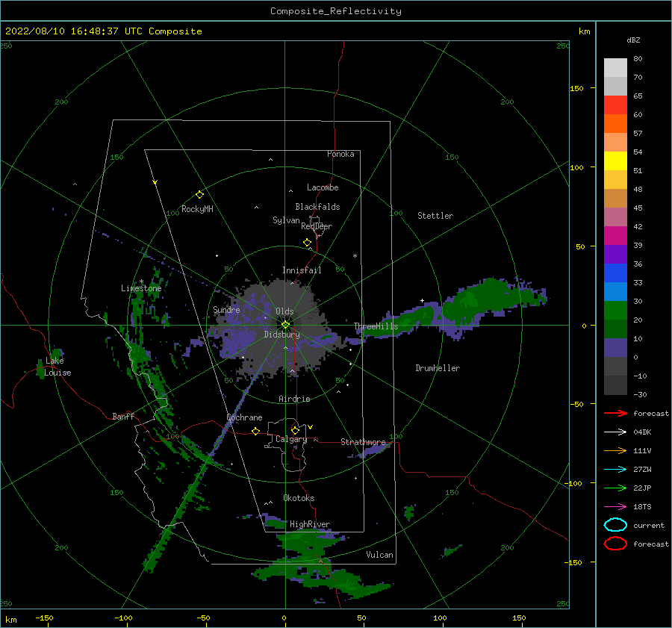Pick the lightest grey 70-80 dBZ swatch

tap(615, 67)
